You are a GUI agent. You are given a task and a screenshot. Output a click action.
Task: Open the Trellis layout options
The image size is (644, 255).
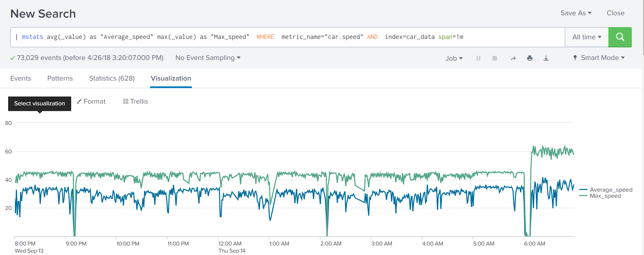(136, 101)
